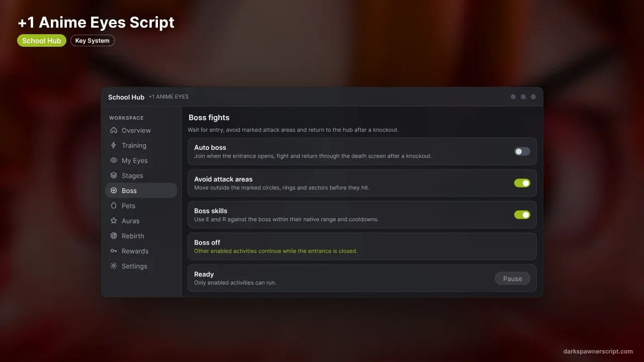Click the School Hub window title

tap(126, 97)
